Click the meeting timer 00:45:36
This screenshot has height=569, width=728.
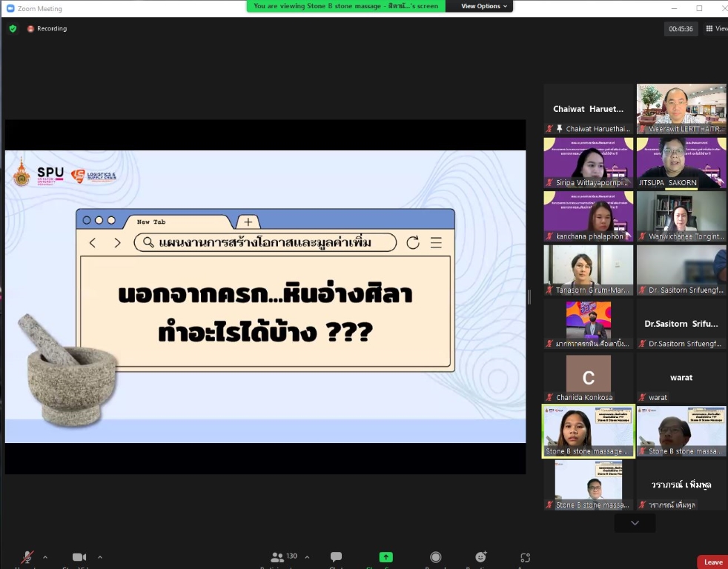[x=681, y=29]
